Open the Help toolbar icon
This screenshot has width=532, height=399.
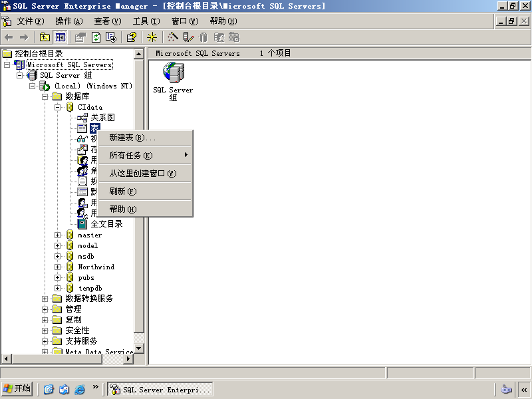click(x=131, y=37)
